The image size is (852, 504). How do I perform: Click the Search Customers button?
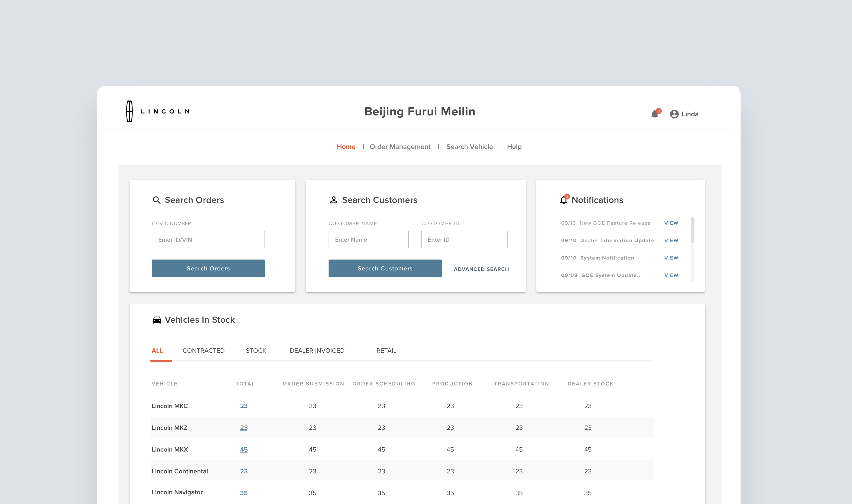point(385,268)
